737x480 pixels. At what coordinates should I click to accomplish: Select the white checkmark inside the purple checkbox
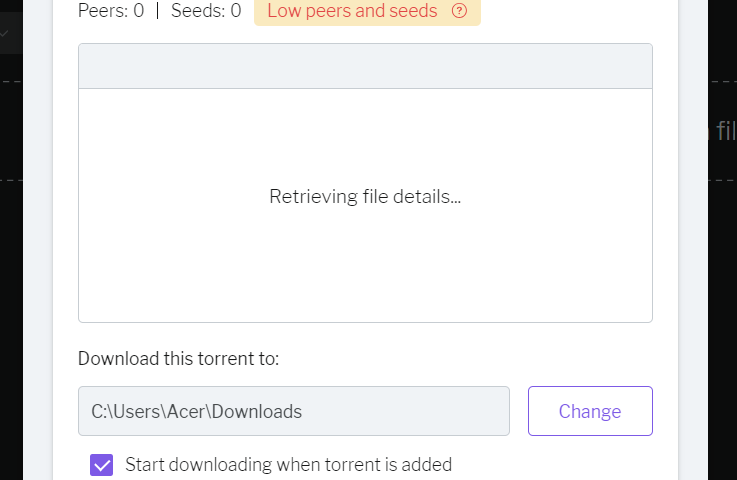pos(102,465)
